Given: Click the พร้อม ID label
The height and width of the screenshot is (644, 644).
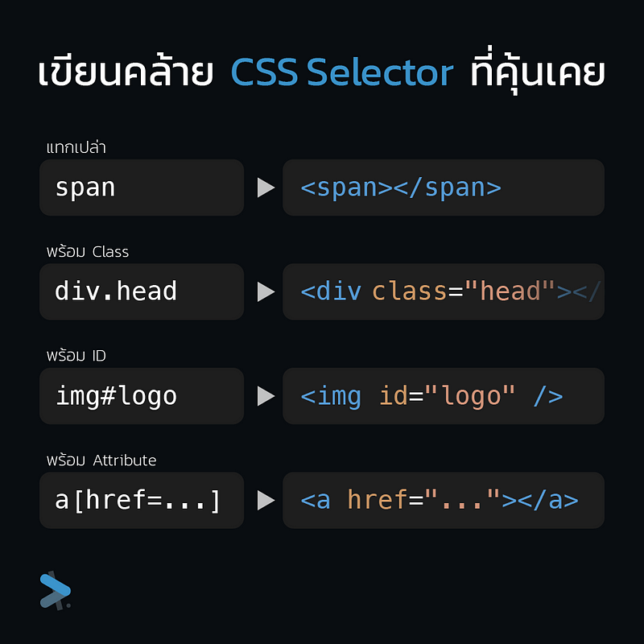Looking at the screenshot, I should coord(76,355).
